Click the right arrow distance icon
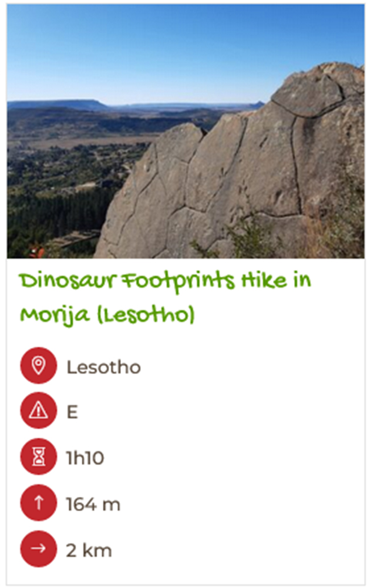The image size is (374, 588). pos(39,549)
